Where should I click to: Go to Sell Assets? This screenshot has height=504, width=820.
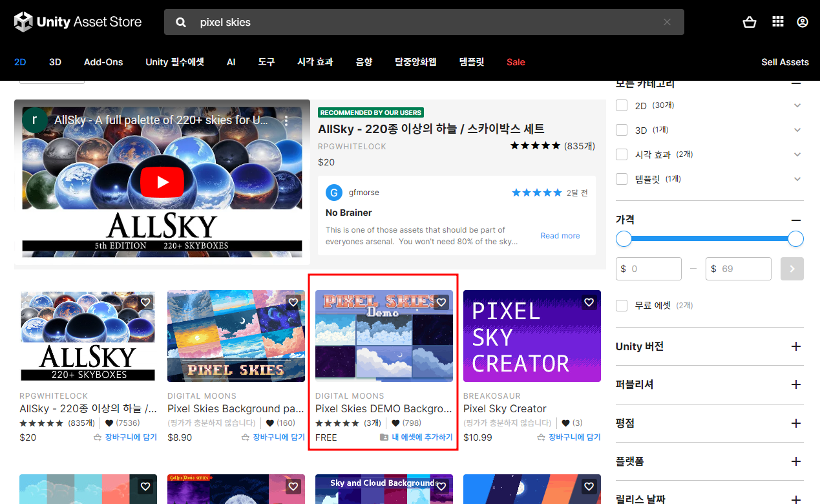[x=785, y=62]
